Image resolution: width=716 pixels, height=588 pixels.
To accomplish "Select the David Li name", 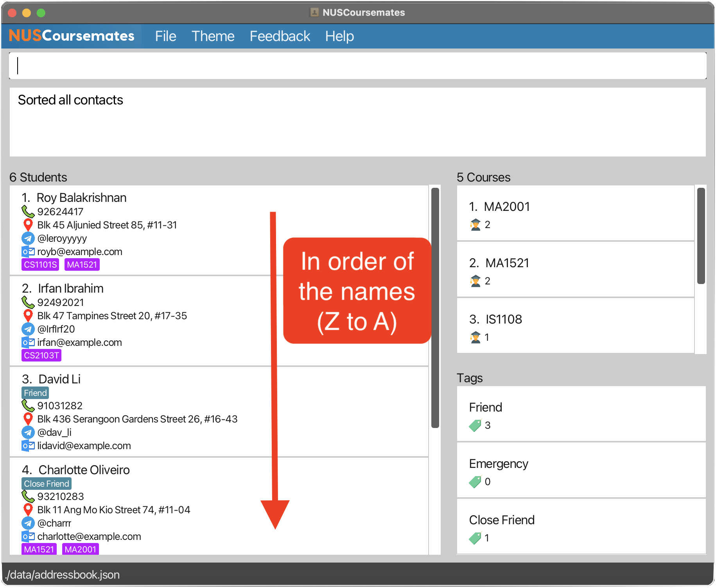I will (59, 379).
